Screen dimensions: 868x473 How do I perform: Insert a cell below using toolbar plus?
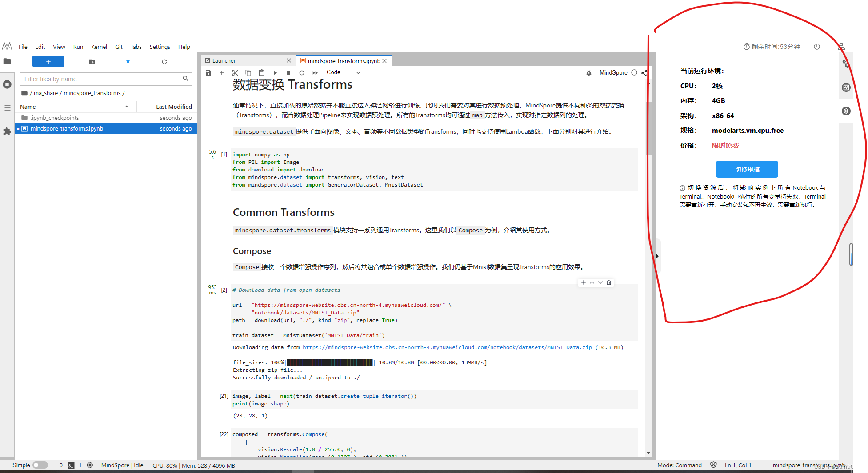coord(222,72)
